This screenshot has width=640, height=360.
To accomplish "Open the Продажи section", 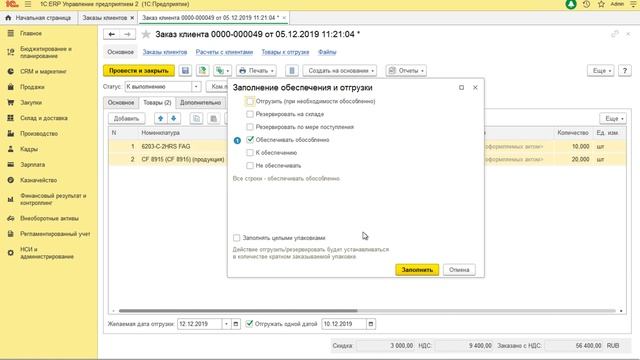I will (x=32, y=87).
